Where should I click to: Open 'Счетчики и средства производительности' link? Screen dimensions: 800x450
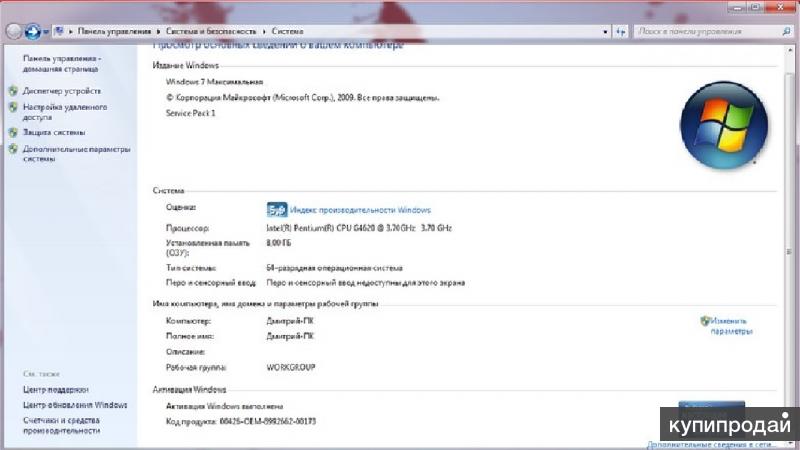(61, 425)
